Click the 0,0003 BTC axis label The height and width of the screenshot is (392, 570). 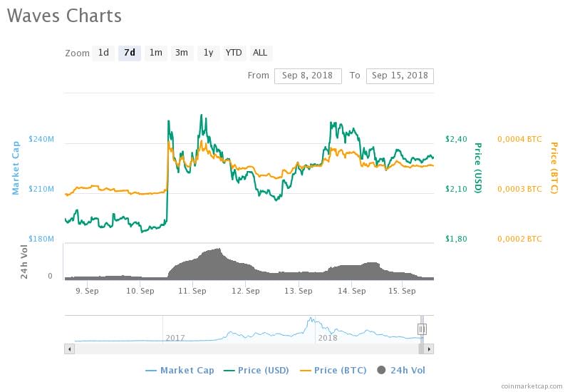[x=519, y=189]
